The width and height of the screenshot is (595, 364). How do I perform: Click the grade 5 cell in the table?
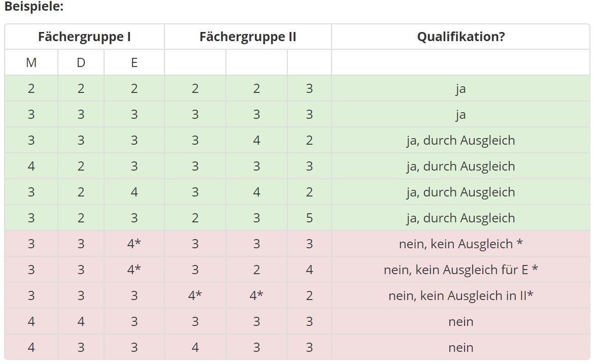(x=309, y=218)
